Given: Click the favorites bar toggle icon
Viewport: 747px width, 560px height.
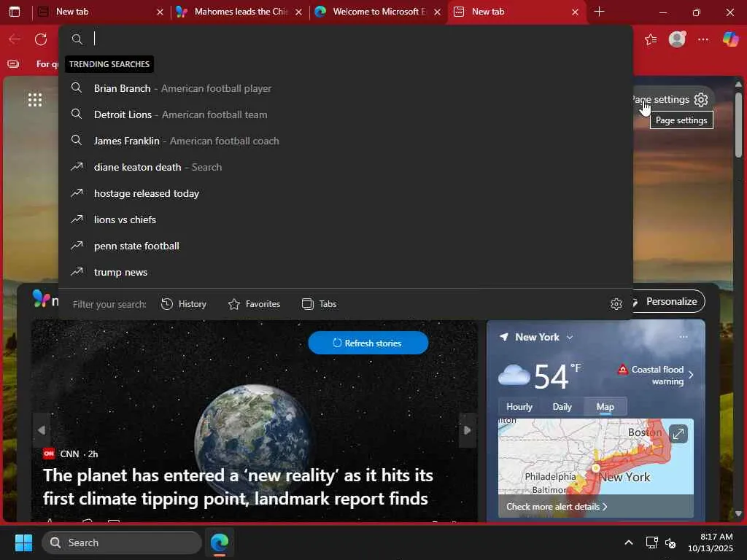Looking at the screenshot, I should click(x=13, y=64).
